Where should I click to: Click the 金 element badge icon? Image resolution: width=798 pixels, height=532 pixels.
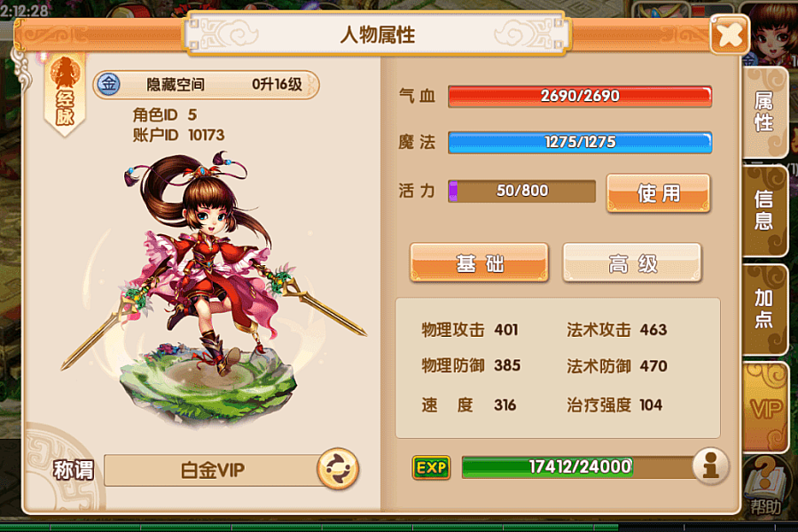pos(108,84)
